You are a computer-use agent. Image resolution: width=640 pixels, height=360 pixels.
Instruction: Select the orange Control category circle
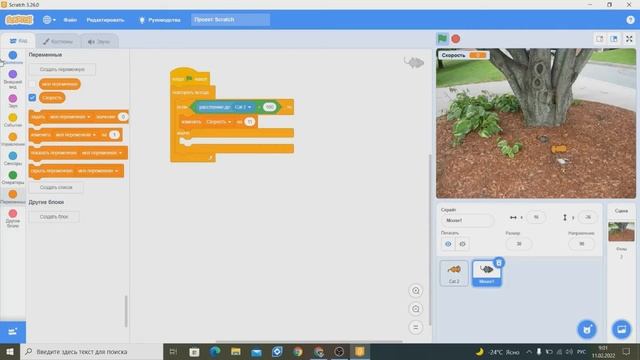13,137
